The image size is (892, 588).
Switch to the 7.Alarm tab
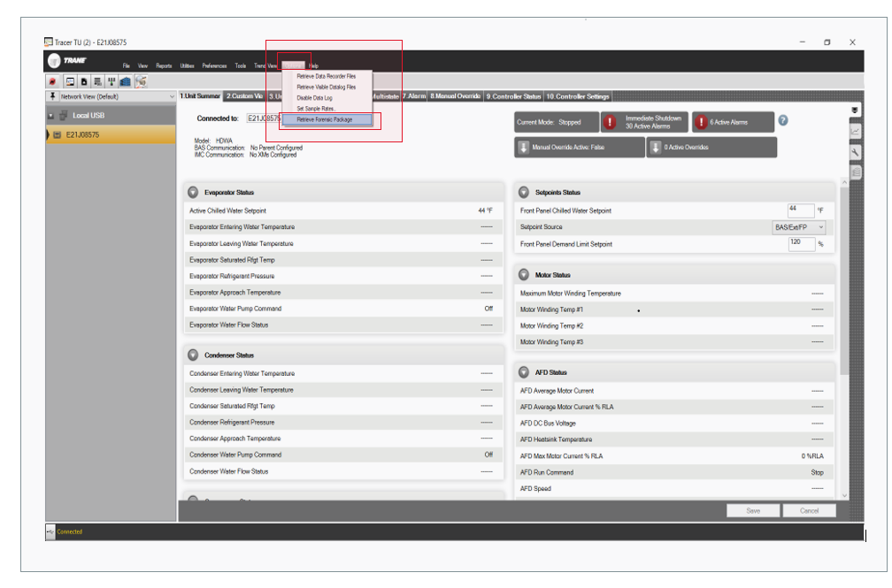(x=414, y=96)
